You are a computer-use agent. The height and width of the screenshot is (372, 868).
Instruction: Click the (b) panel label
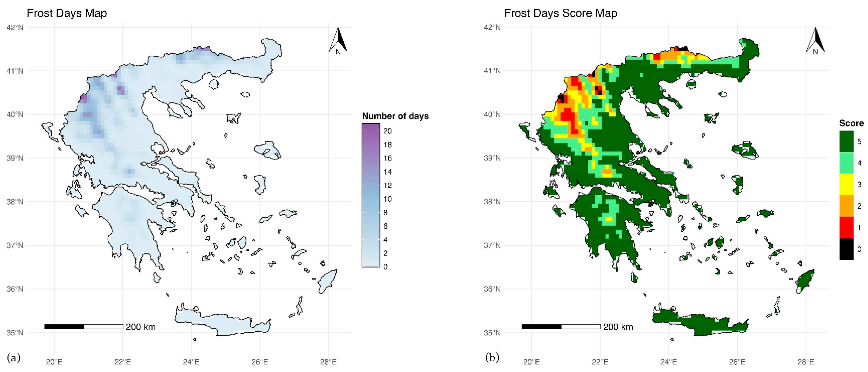coord(492,357)
